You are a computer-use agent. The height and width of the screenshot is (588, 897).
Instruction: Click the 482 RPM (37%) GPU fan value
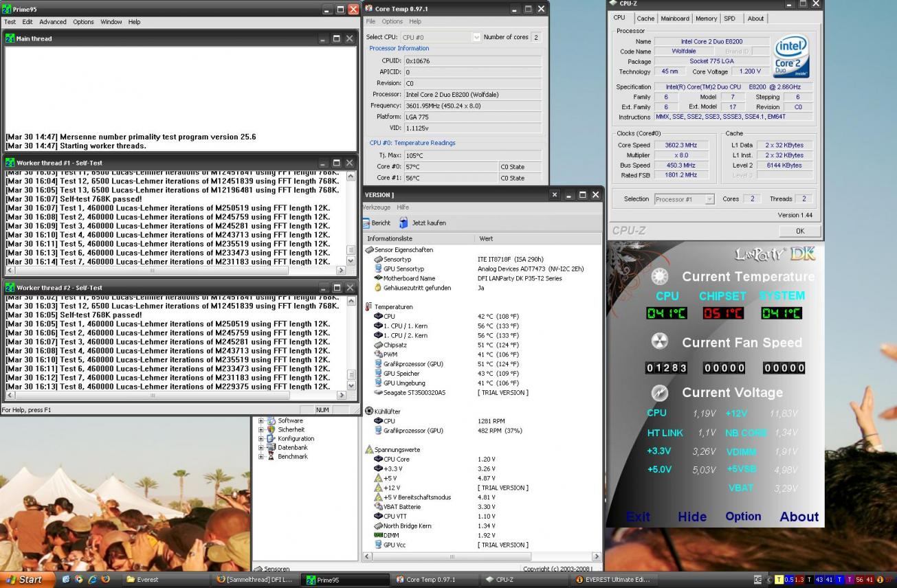point(500,431)
